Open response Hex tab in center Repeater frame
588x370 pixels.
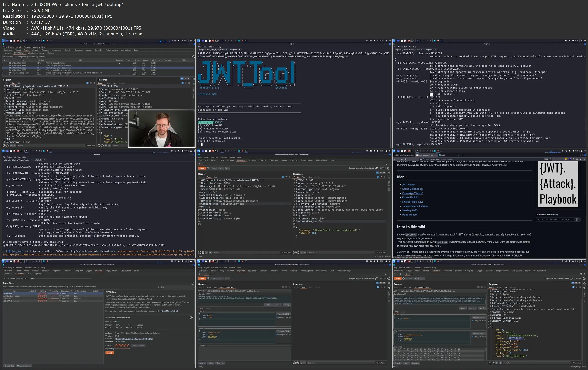[x=310, y=177]
